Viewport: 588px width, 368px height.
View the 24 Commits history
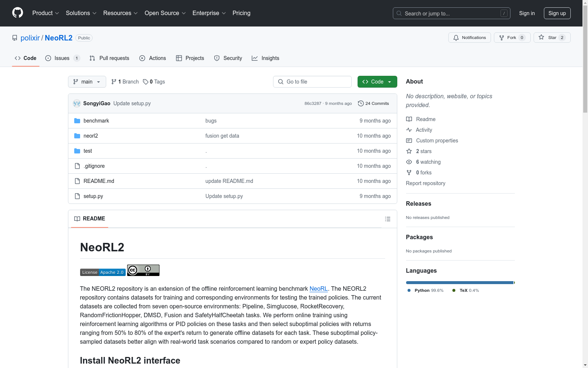click(373, 103)
